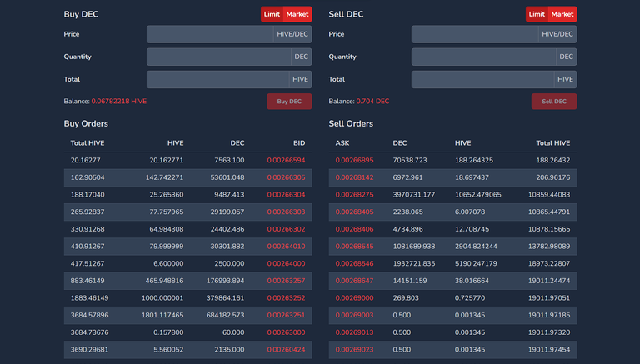
Task: Select HIVE amount 5190.247179 in Sell Orders
Action: pos(476,263)
